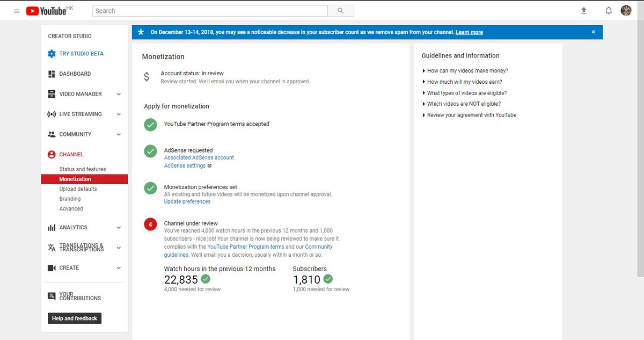
Task: Open Upload defaults settings
Action: pos(78,189)
